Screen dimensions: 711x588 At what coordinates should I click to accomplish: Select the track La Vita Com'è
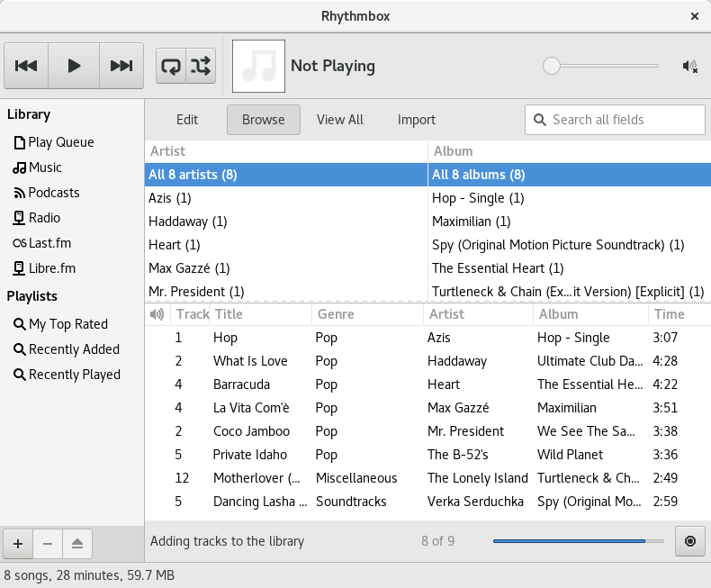pos(428,408)
